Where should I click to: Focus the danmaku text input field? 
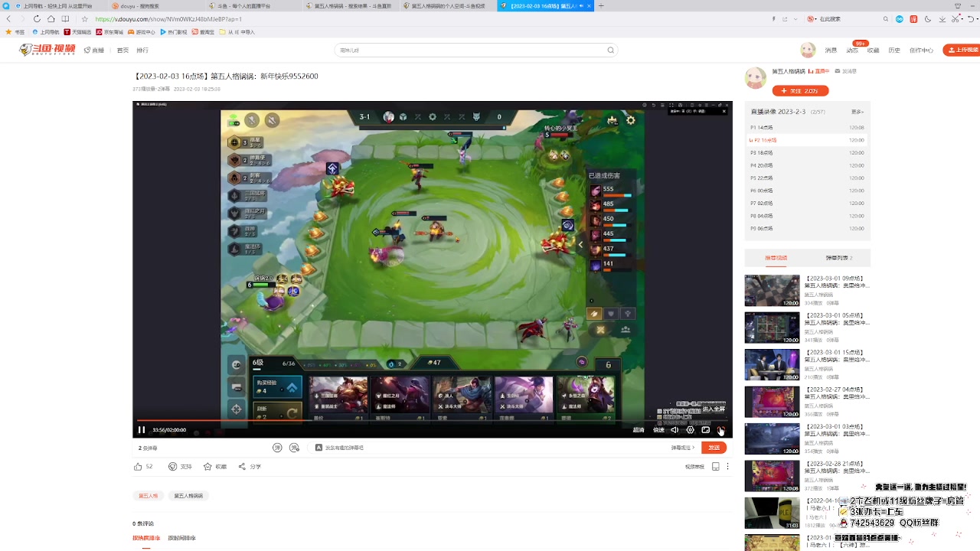click(490, 448)
